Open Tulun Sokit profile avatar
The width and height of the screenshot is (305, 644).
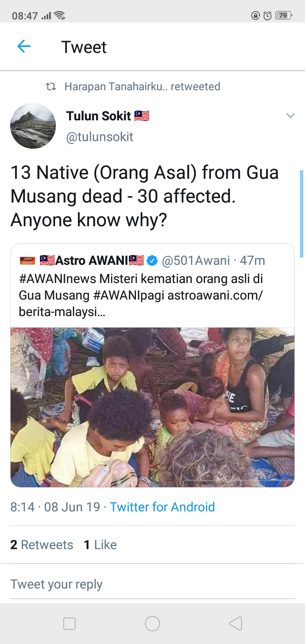tap(33, 126)
